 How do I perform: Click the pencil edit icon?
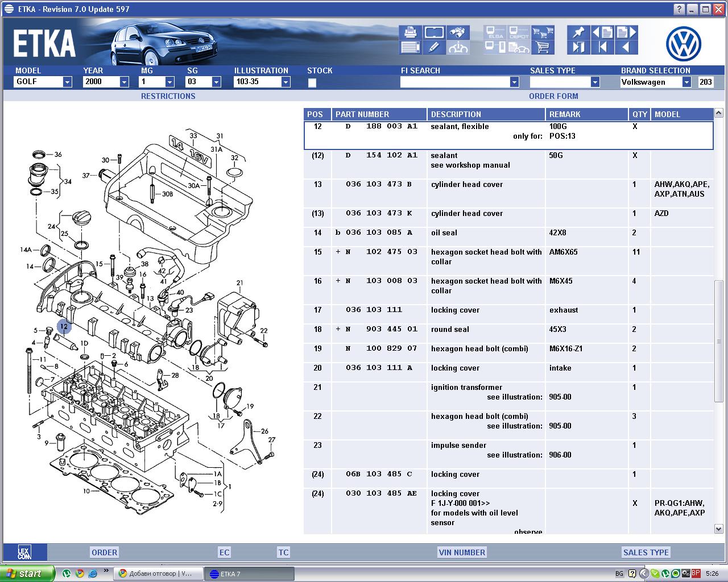433,48
